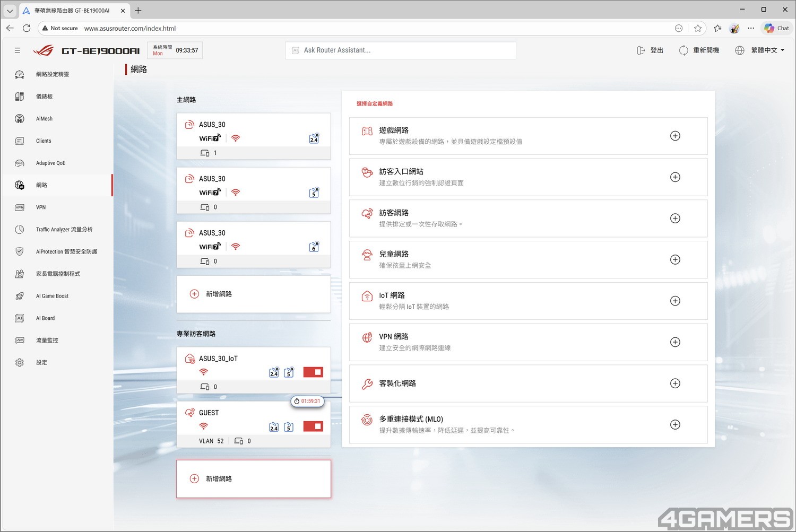Disable the GUEST network toggle

313,426
